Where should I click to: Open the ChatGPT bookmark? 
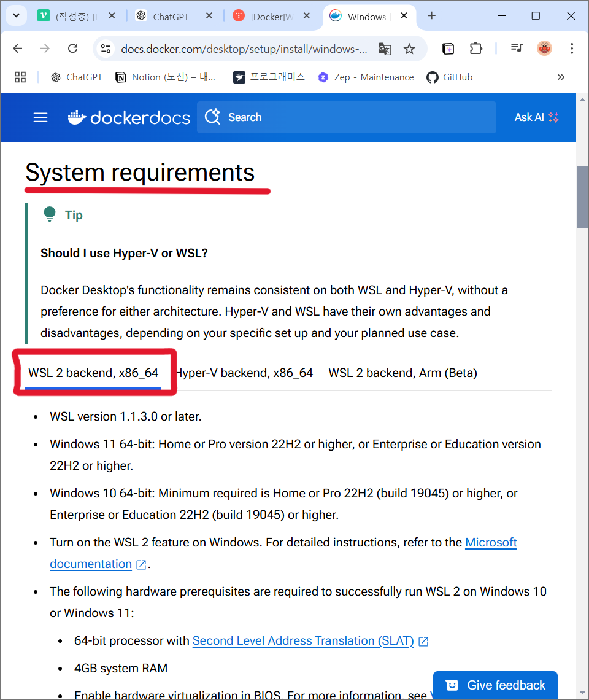pyautogui.click(x=76, y=77)
